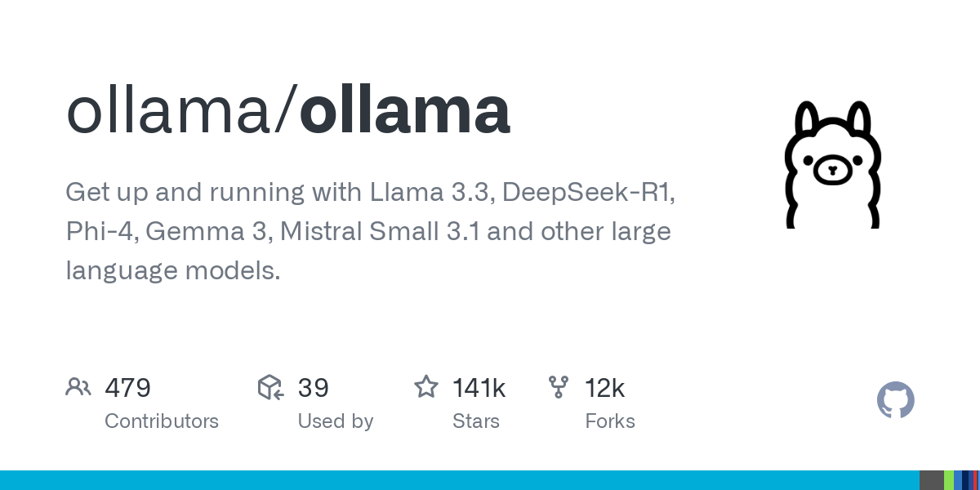Click the Forks label

click(610, 421)
